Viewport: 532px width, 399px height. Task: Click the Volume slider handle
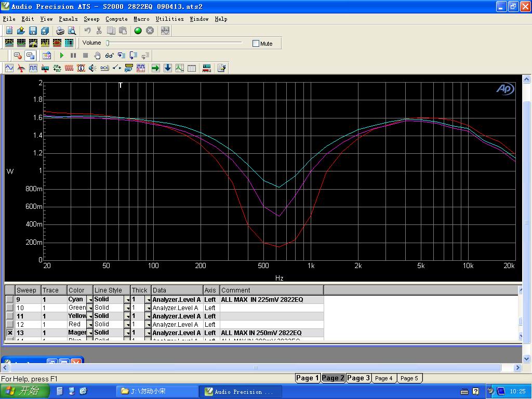point(108,43)
